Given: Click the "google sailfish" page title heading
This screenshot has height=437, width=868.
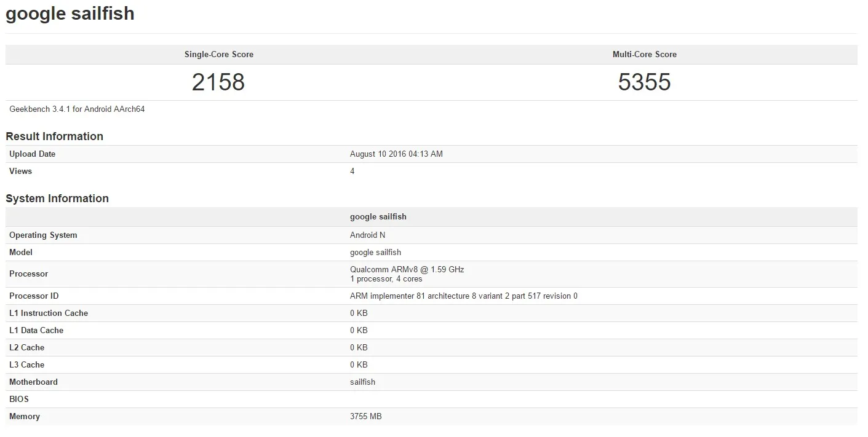Looking at the screenshot, I should click(x=70, y=14).
